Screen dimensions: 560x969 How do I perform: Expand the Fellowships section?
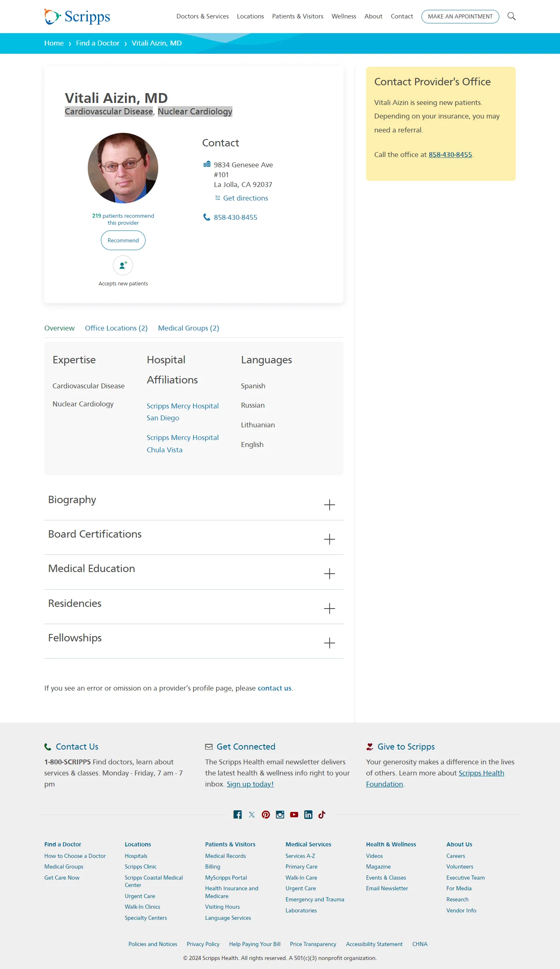(329, 643)
